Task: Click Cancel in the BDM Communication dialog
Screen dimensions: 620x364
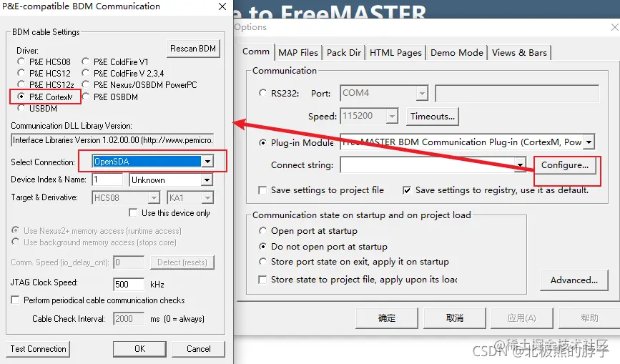Action: [x=199, y=348]
